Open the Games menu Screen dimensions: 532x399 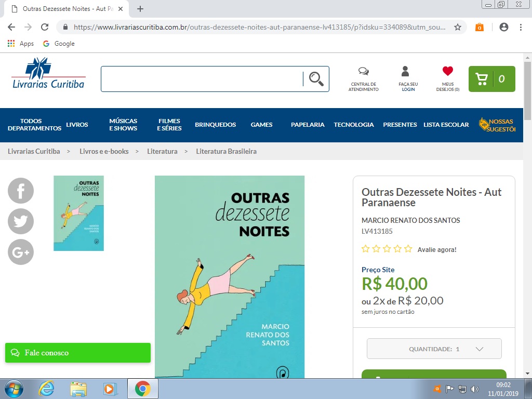(262, 125)
